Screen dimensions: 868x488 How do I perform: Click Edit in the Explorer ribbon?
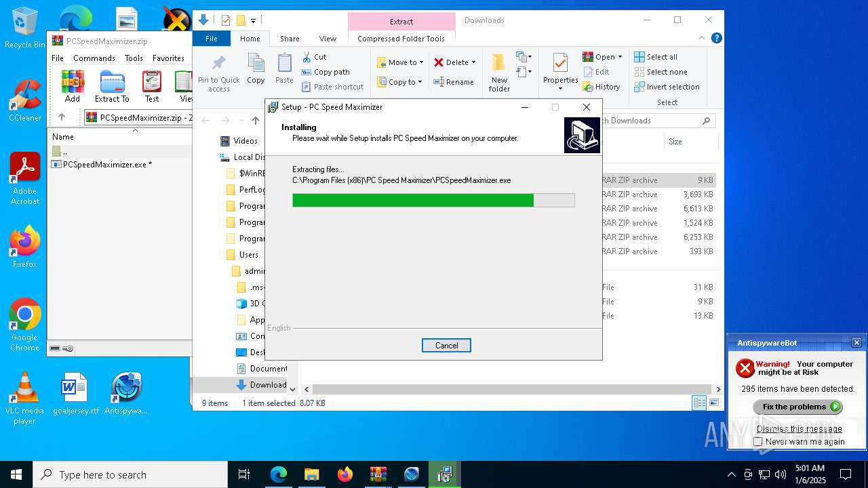[596, 72]
